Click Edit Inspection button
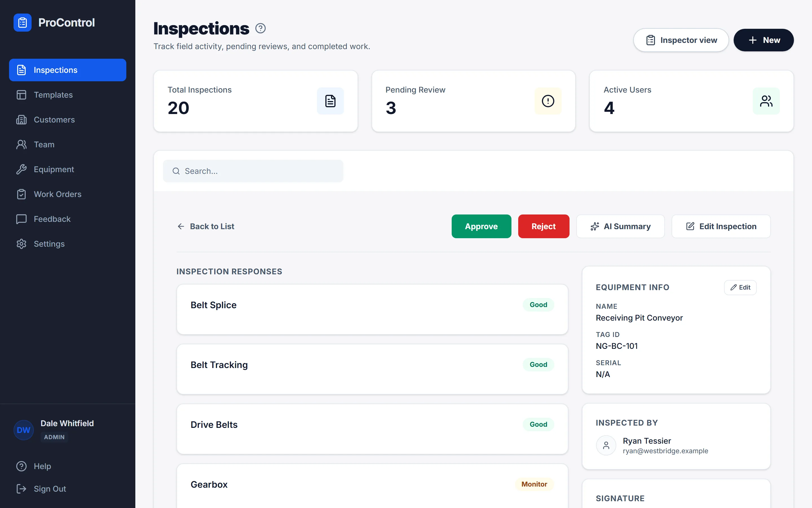The width and height of the screenshot is (812, 508). pos(721,226)
